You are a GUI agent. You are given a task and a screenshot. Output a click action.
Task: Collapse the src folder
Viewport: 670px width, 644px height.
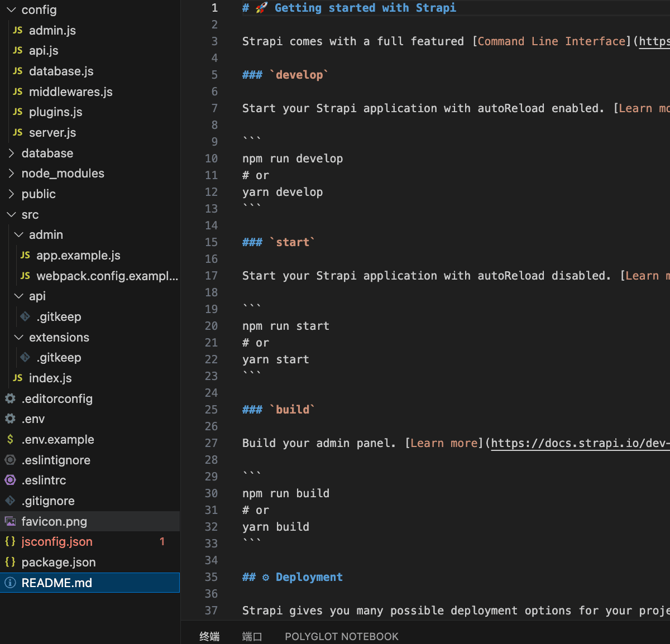tap(11, 214)
